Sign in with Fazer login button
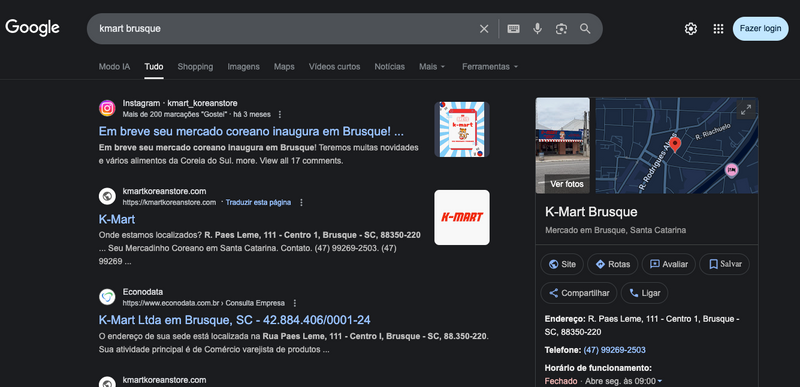 (x=760, y=29)
